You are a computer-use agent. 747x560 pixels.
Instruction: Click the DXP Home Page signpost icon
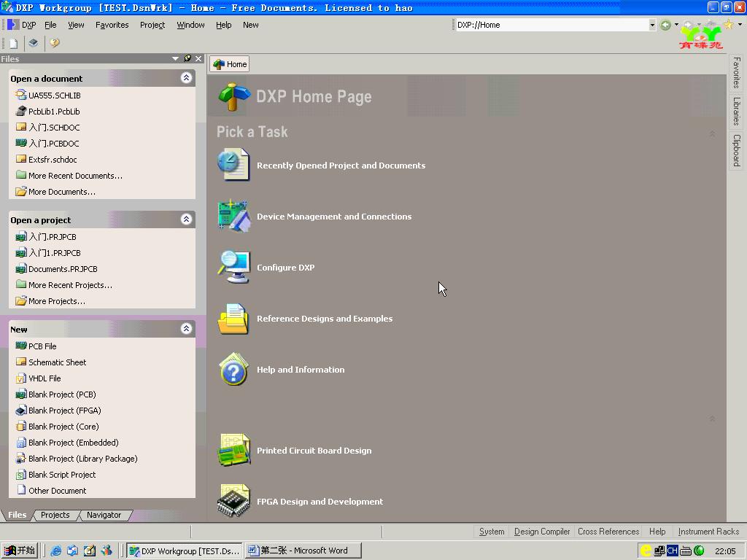click(x=234, y=97)
